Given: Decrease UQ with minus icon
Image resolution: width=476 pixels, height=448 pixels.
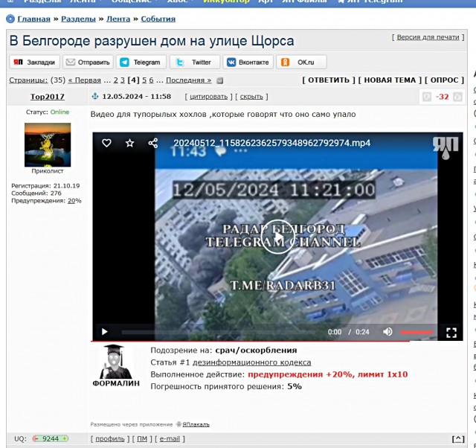Looking at the screenshot, I should tap(36, 438).
